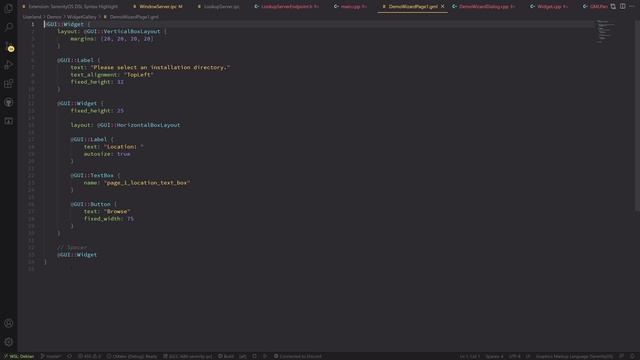Close the DemoWizardPage1.gml tab
640x360 pixels.
(442, 7)
